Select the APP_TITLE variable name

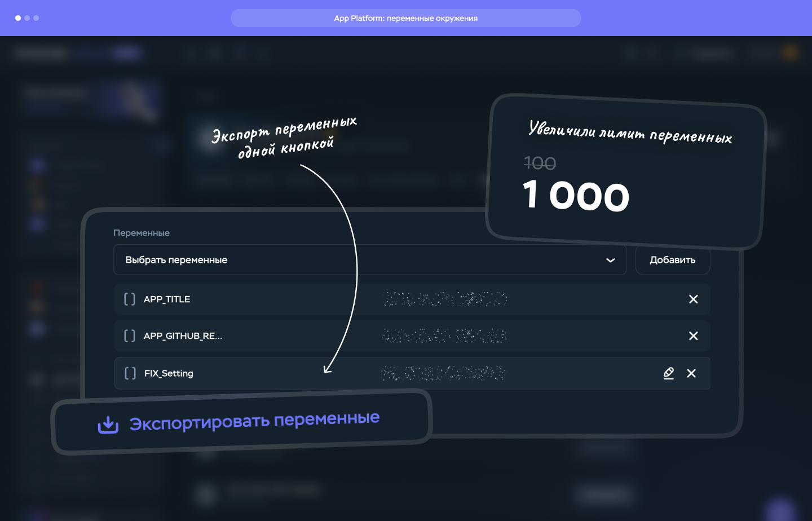tap(167, 299)
